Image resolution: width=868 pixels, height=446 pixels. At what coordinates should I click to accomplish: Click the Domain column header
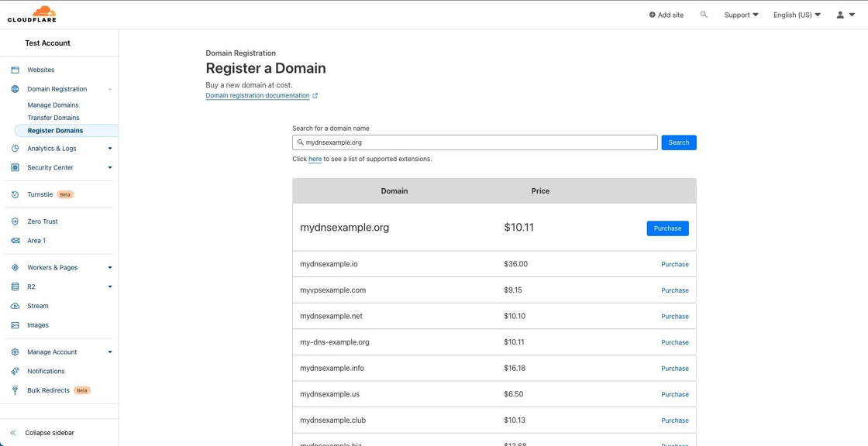(394, 191)
